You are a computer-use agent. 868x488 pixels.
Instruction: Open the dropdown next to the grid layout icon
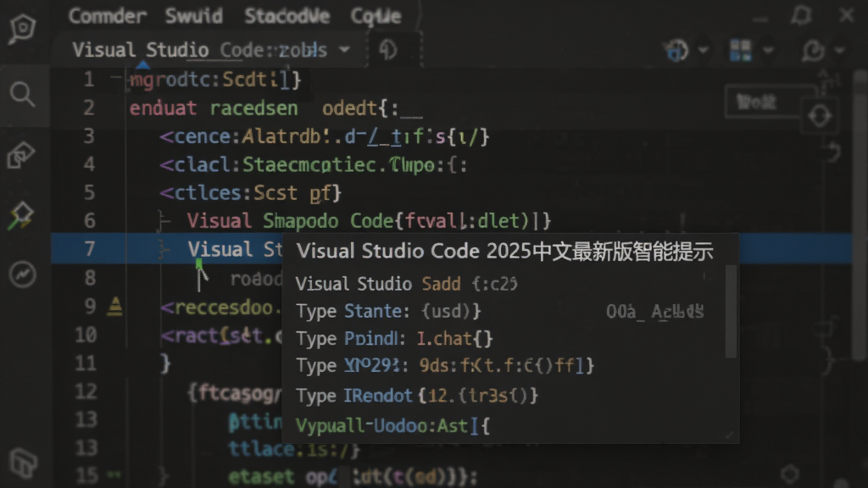[768, 50]
